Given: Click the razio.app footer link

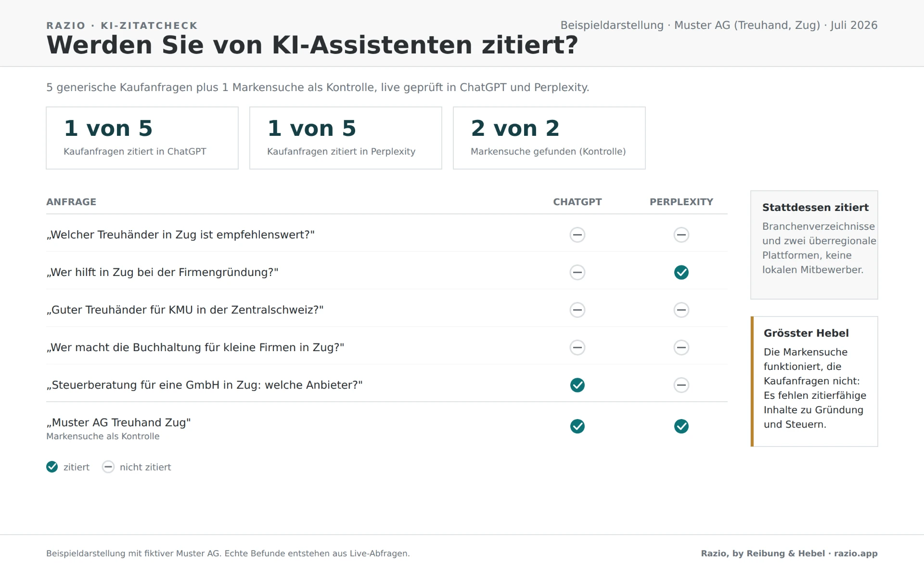Looking at the screenshot, I should (x=856, y=553).
